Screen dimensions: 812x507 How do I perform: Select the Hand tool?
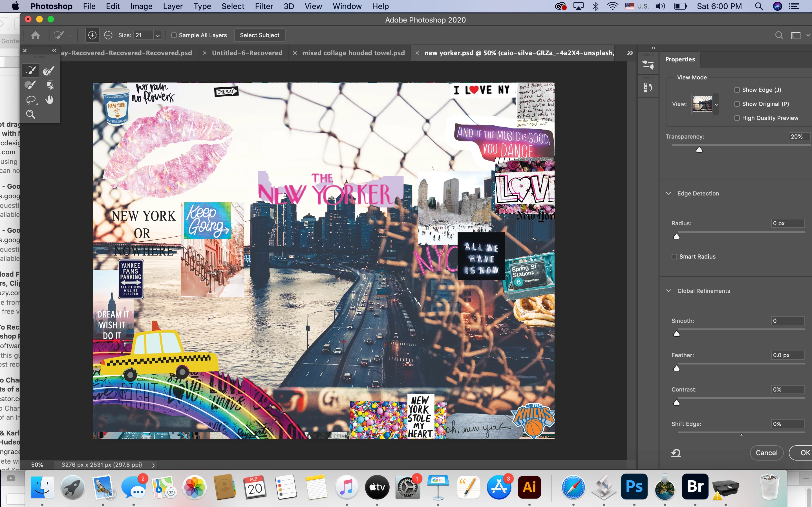(49, 100)
